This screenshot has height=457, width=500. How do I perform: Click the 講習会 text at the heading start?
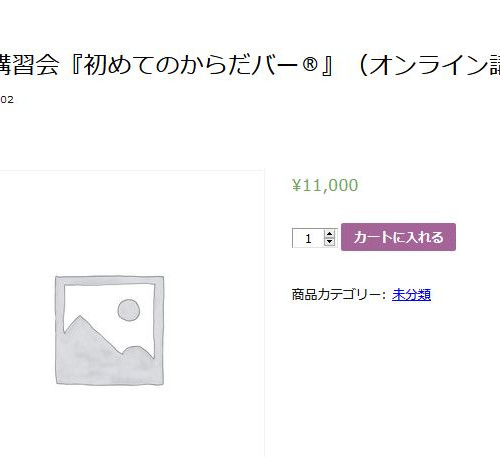click(x=29, y=65)
